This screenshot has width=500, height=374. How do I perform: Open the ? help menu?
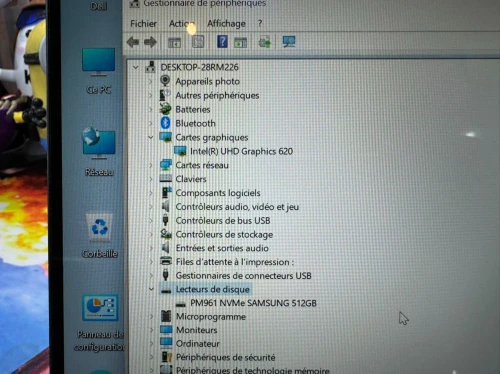260,24
